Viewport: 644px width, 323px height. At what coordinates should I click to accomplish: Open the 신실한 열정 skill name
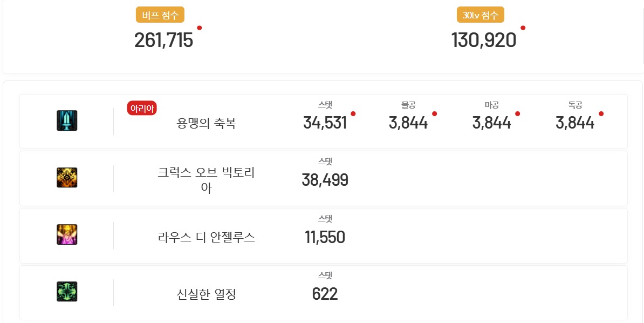tap(207, 294)
